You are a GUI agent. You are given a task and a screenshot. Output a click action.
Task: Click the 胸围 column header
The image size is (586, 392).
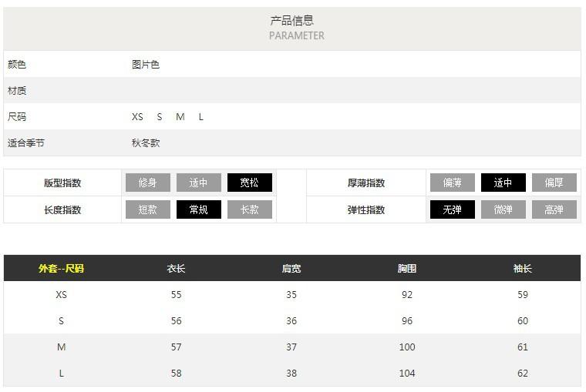point(407,269)
